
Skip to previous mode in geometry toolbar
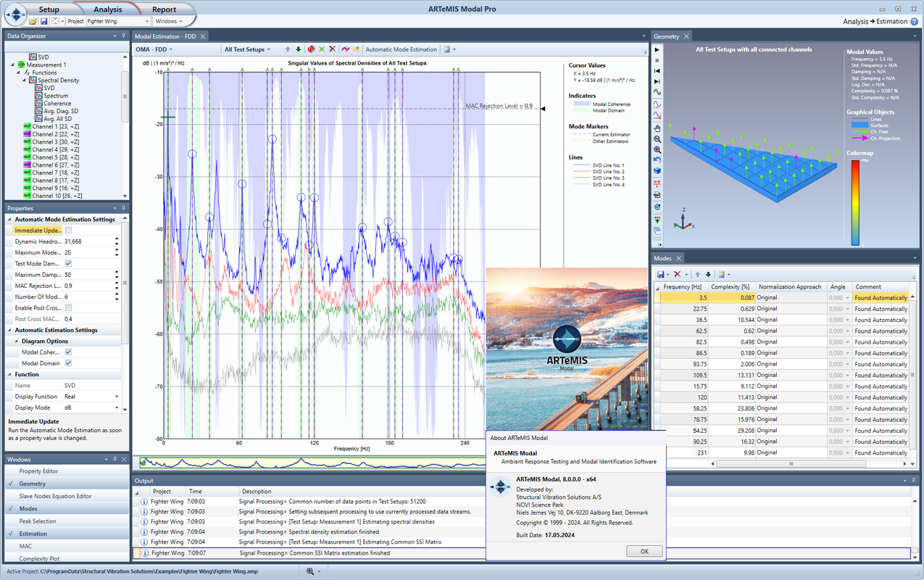(x=657, y=71)
